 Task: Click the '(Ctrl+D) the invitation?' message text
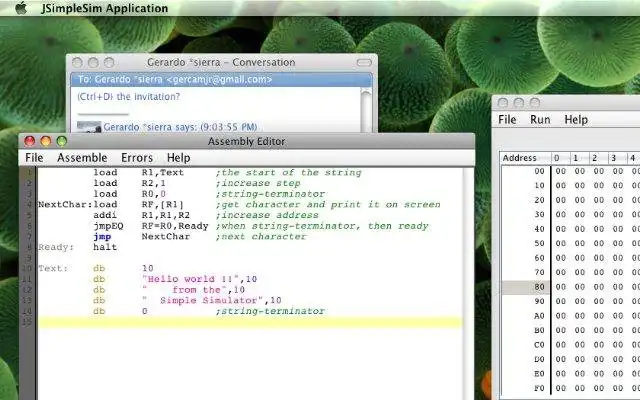[128, 97]
